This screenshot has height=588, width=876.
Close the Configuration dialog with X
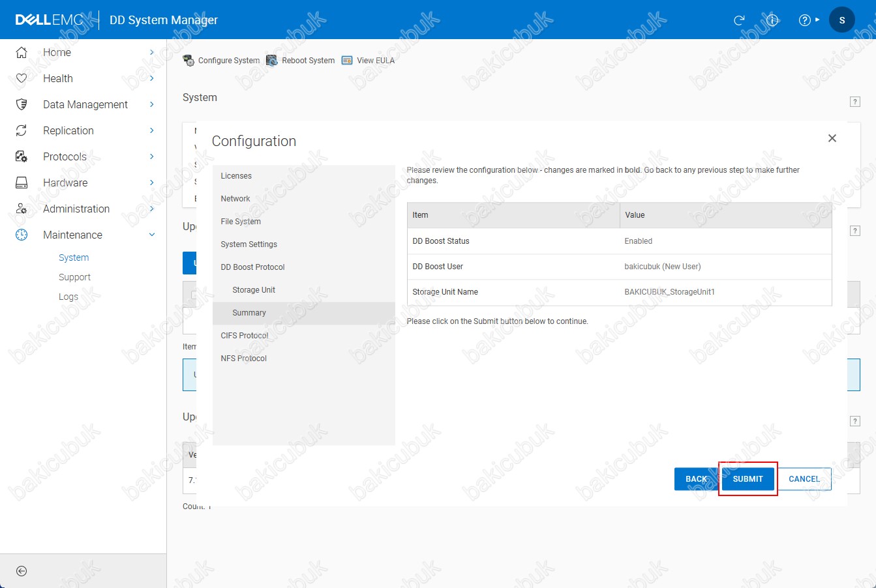point(832,138)
